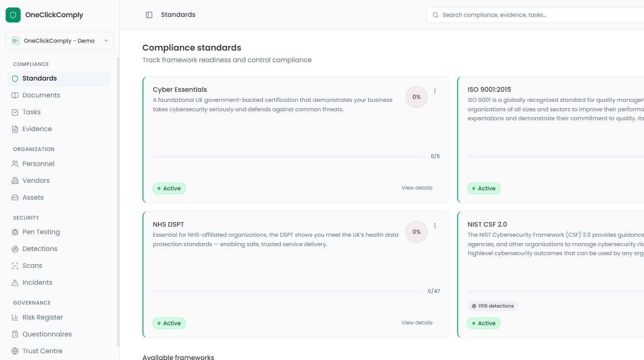
Task: Go to Incidents warning icon
Action: coord(15,283)
